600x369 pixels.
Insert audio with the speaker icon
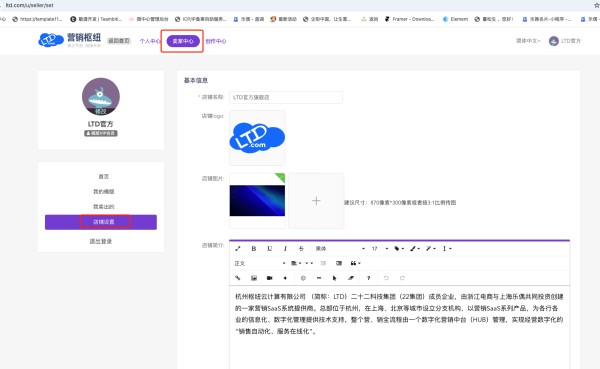pos(285,278)
